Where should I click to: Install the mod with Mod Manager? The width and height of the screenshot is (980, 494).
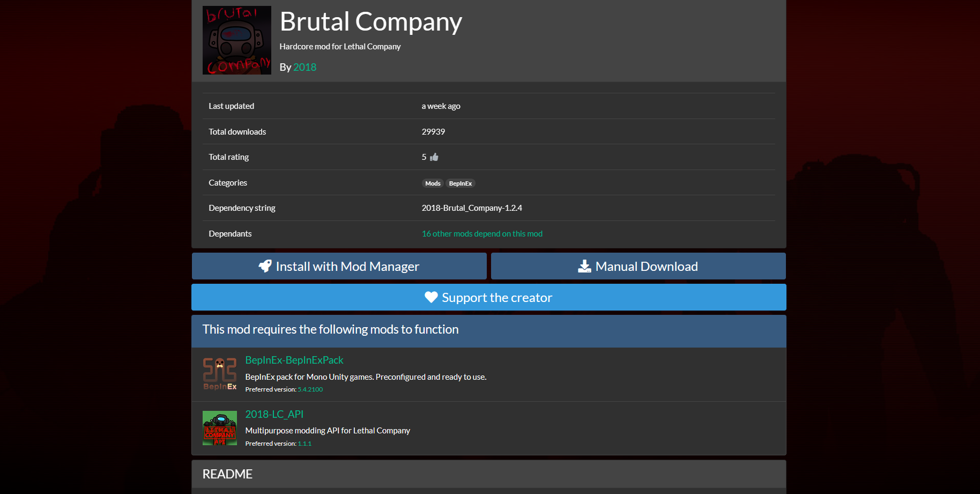(339, 266)
